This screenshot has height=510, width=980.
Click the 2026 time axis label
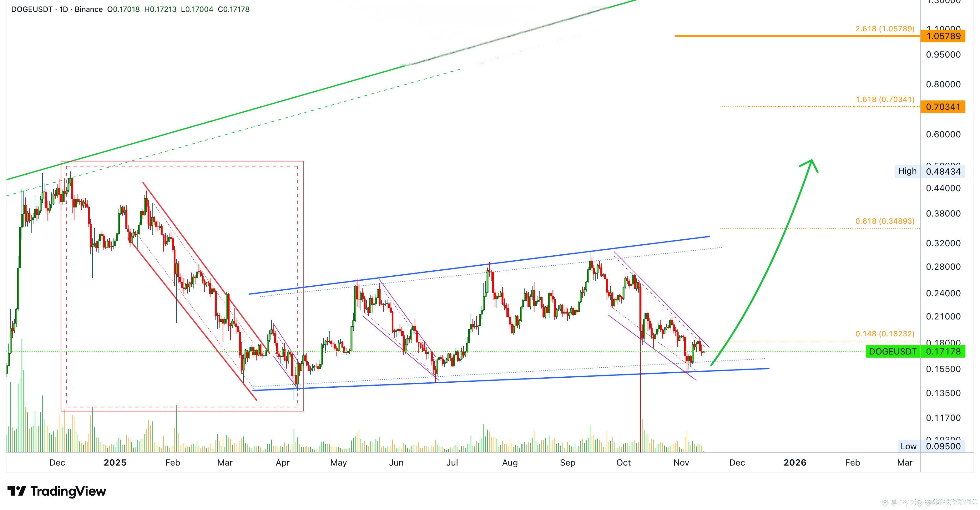pos(795,463)
